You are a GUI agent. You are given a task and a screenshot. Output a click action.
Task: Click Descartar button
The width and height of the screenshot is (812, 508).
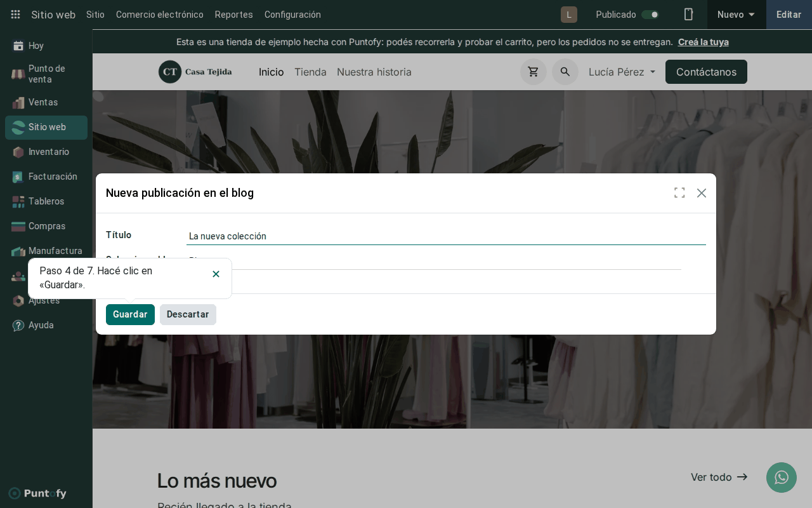click(188, 314)
